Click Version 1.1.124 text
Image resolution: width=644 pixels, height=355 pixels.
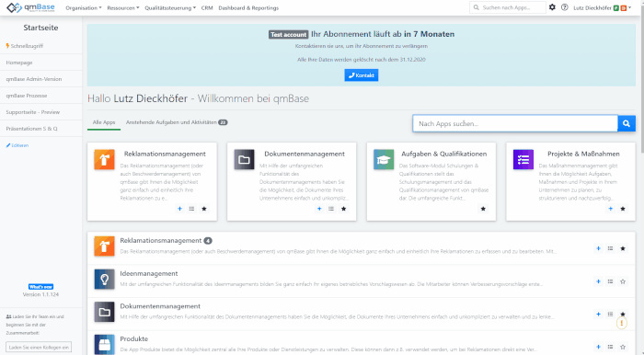click(x=40, y=294)
